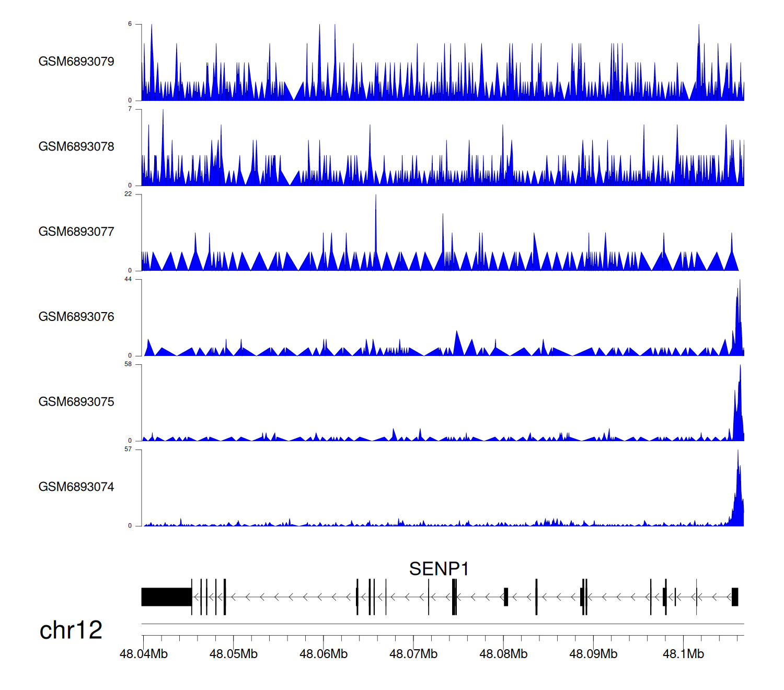Click the 48.1Mb axis label
Screen dimensions: 784x690
point(683,654)
